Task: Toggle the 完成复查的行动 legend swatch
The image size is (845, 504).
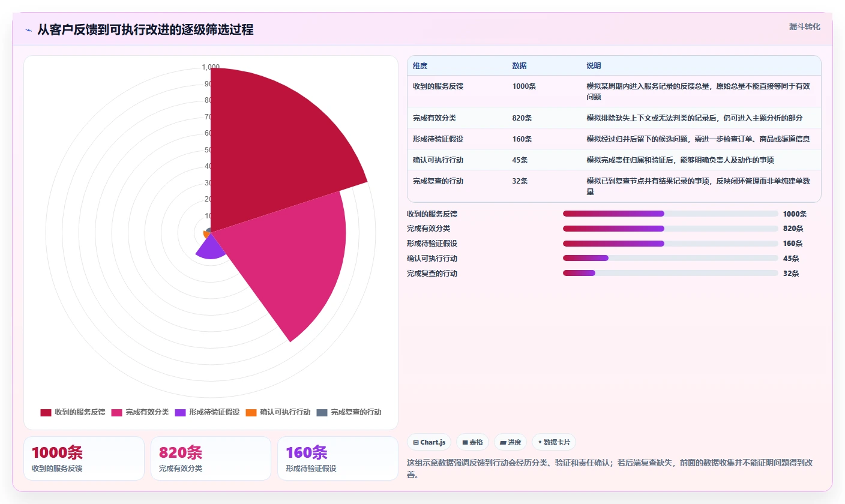Action: [322, 413]
